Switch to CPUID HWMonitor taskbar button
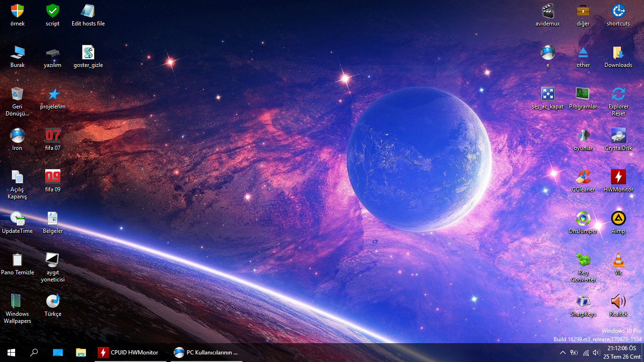 tap(131, 353)
